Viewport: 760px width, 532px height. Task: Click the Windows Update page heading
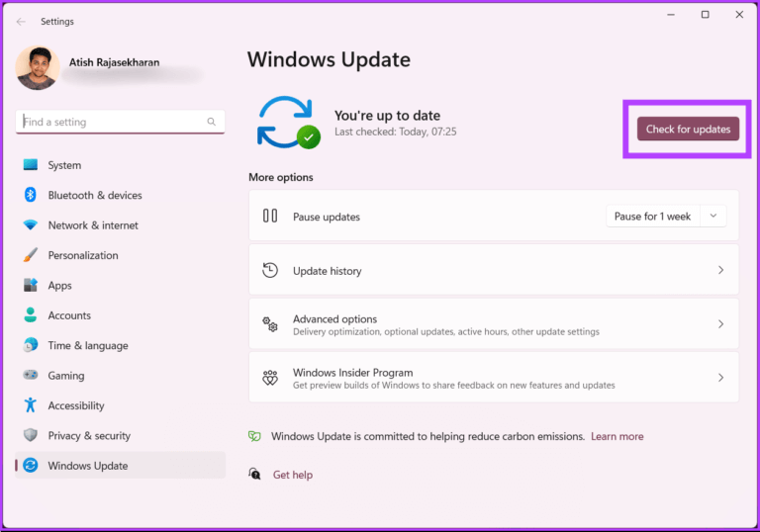pyautogui.click(x=329, y=59)
